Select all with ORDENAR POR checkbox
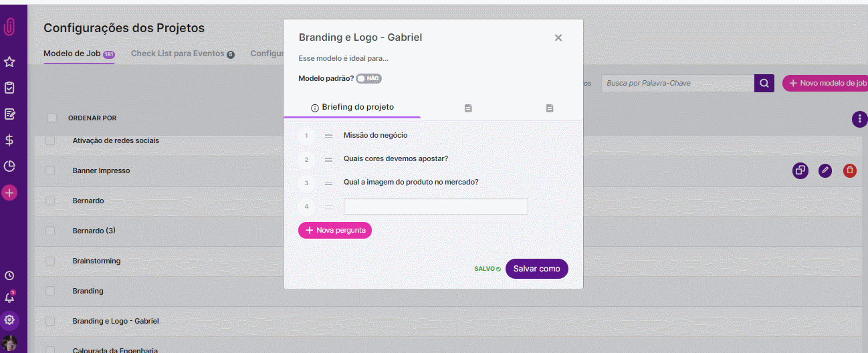This screenshot has width=868, height=353. click(52, 118)
